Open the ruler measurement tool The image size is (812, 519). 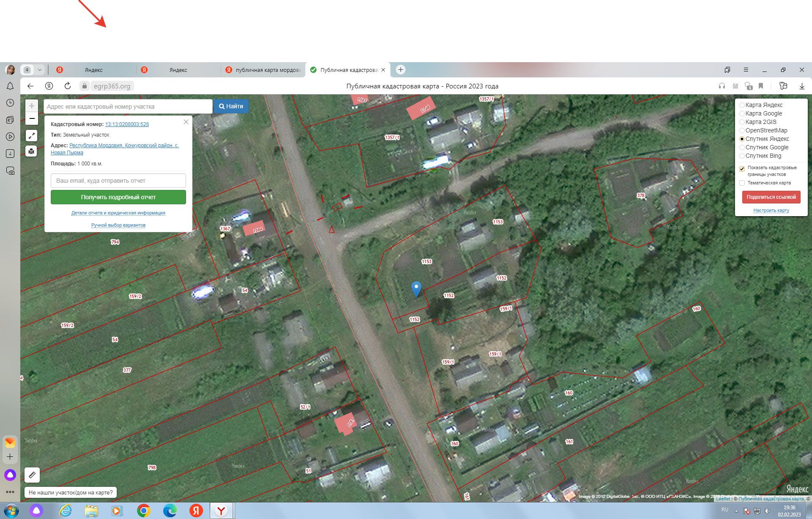pyautogui.click(x=32, y=475)
